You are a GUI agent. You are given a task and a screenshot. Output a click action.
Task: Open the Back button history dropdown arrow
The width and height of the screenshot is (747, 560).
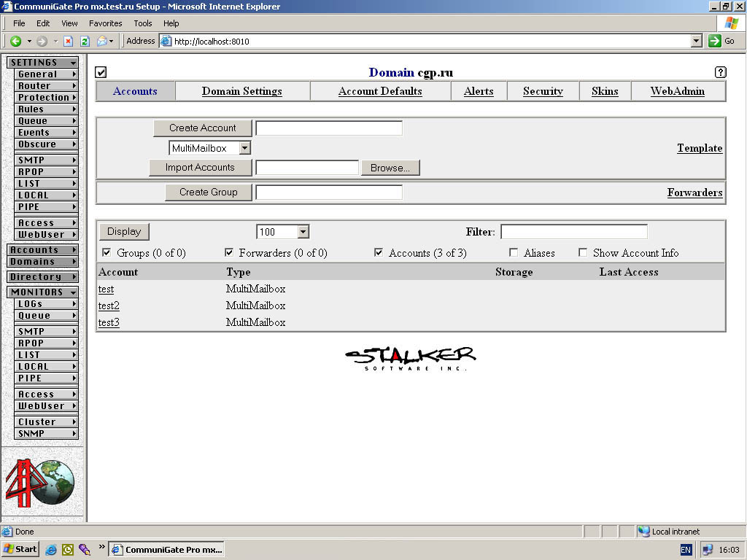[29, 42]
